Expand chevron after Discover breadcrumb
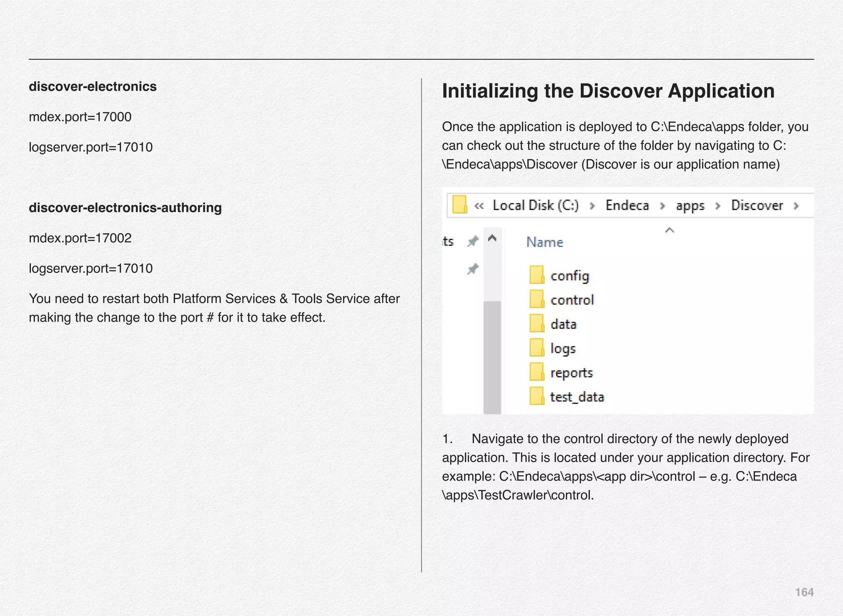Viewport: 843px width, 616px height. point(796,205)
